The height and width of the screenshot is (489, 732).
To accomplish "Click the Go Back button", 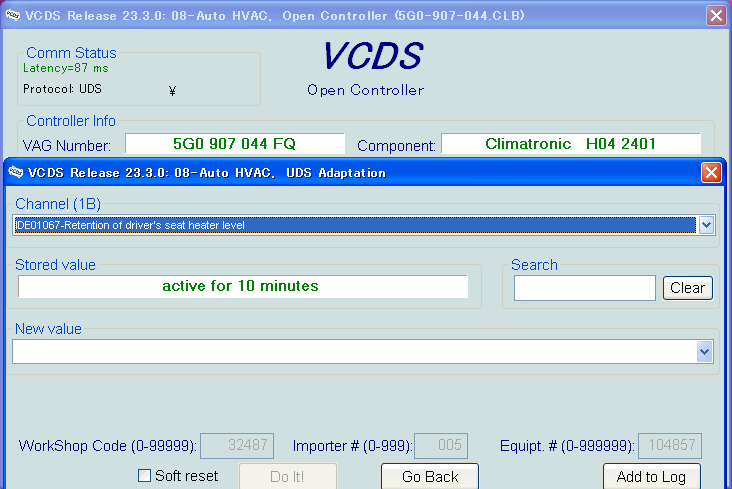I will click(x=430, y=476).
